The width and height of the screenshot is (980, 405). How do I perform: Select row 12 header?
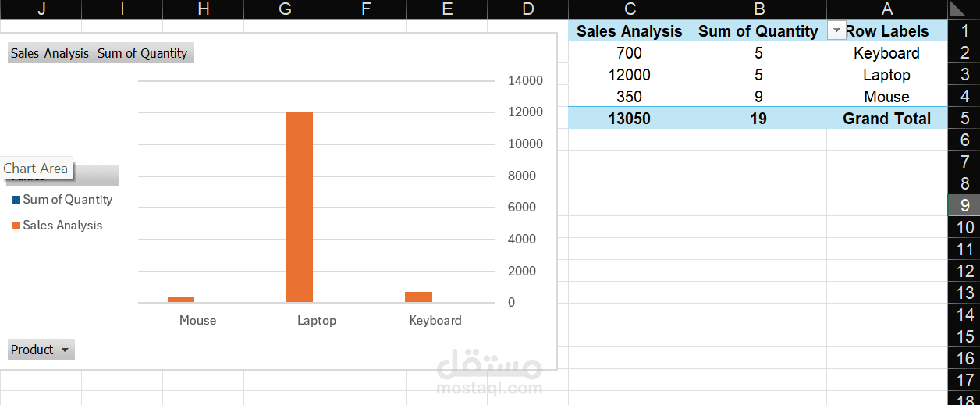(964, 271)
